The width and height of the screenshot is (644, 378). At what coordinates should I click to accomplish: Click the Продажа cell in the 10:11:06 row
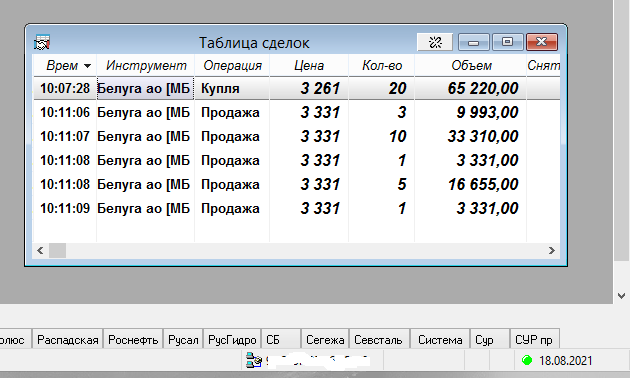tap(232, 112)
